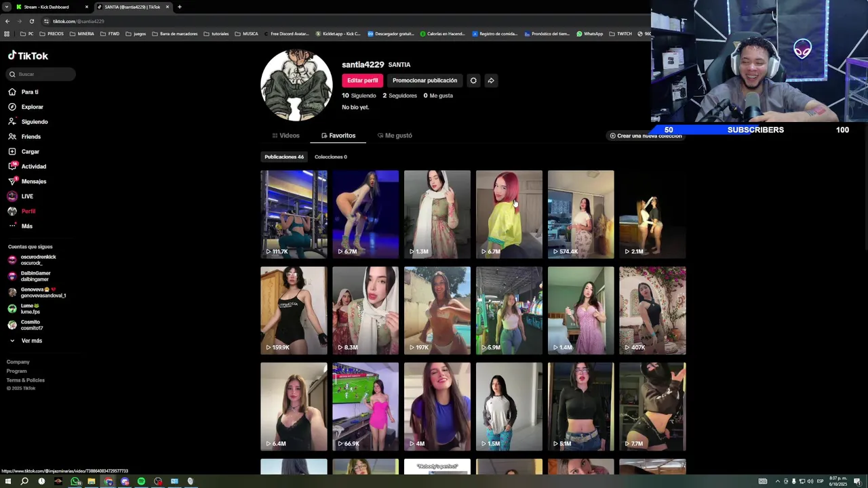Open the browser apps grid icon
This screenshot has height=488, width=868.
coord(7,33)
